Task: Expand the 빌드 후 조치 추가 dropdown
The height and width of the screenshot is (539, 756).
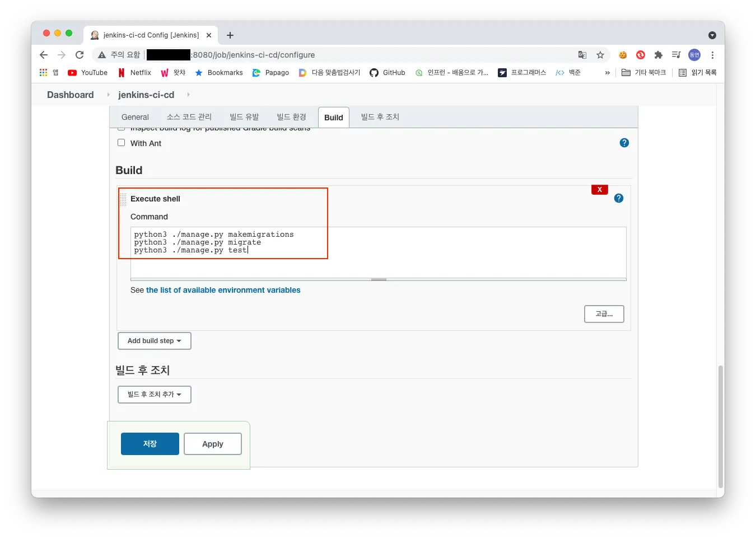Action: coord(155,395)
